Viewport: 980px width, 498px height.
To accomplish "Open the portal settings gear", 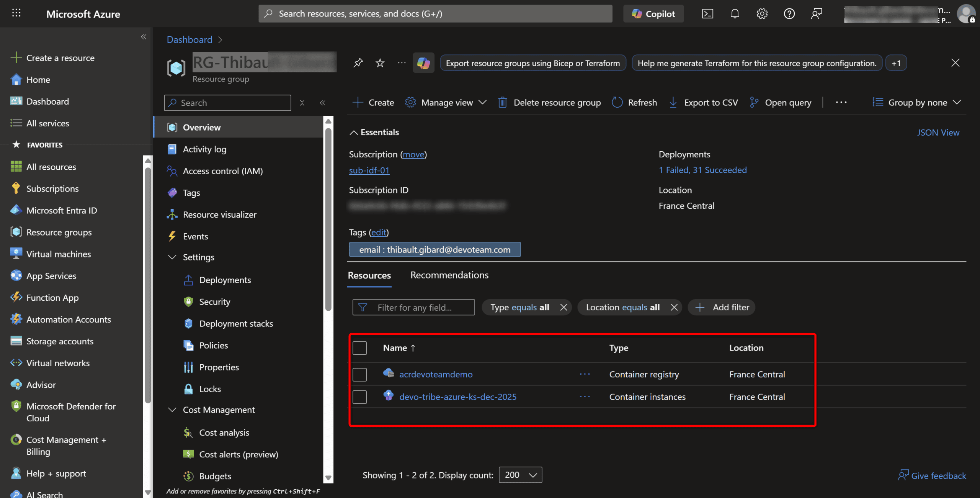I will click(x=762, y=14).
